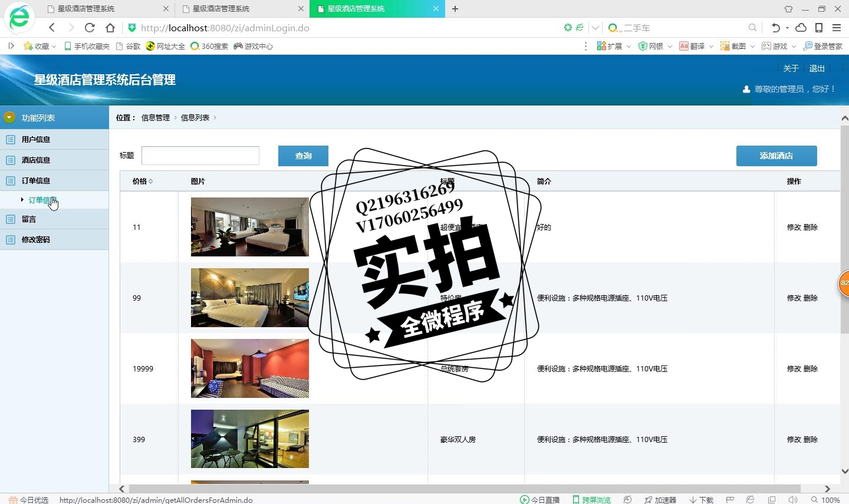Open the mobile phone icon in the toolbar
Viewport: 849px width, 504px height.
(x=819, y=28)
